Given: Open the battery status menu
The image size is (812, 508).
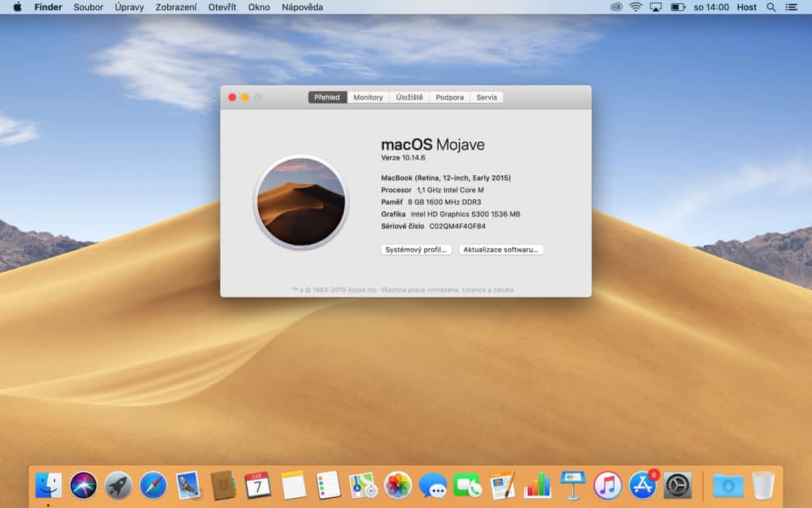Looking at the screenshot, I should point(678,7).
